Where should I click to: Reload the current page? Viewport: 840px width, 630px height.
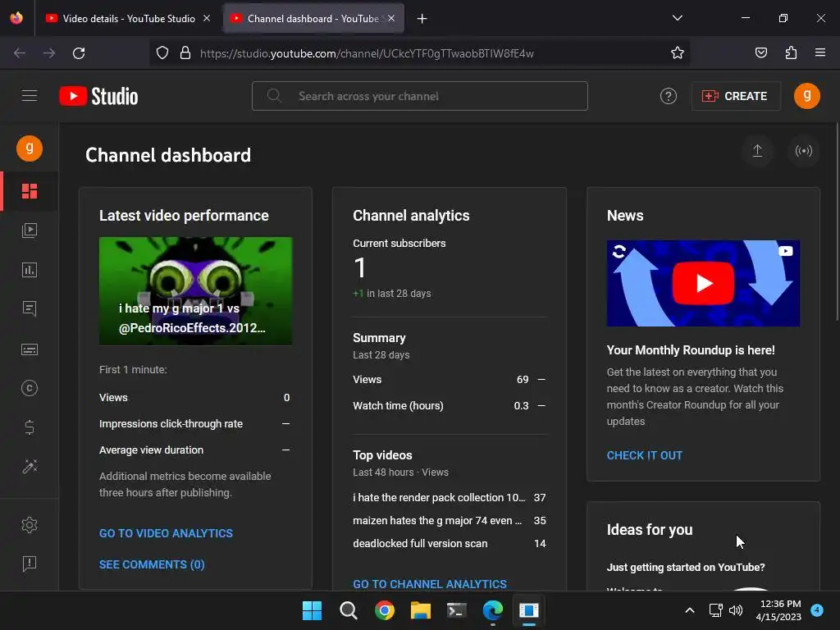(79, 53)
